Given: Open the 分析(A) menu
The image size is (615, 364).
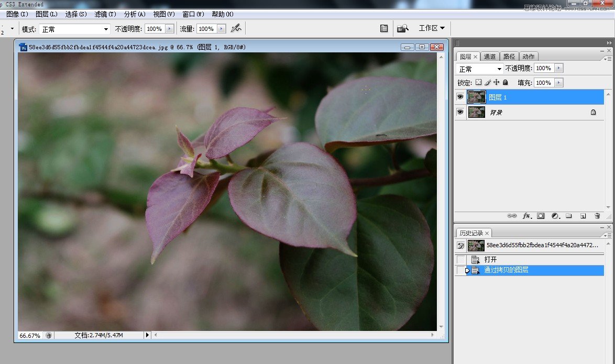Looking at the screenshot, I should click(x=135, y=14).
